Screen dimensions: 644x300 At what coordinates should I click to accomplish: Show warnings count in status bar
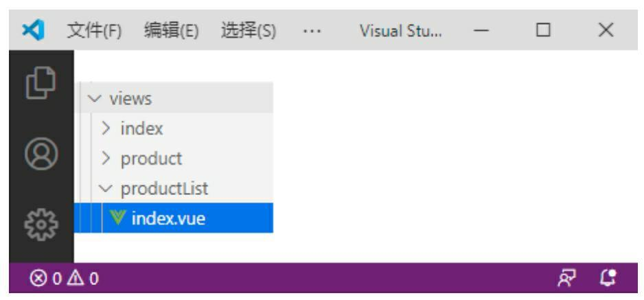coord(83,279)
